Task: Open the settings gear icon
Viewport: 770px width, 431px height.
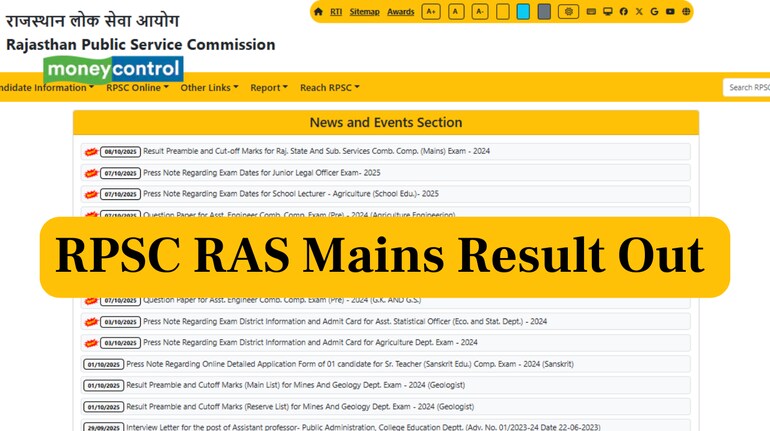Action: pyautogui.click(x=568, y=12)
